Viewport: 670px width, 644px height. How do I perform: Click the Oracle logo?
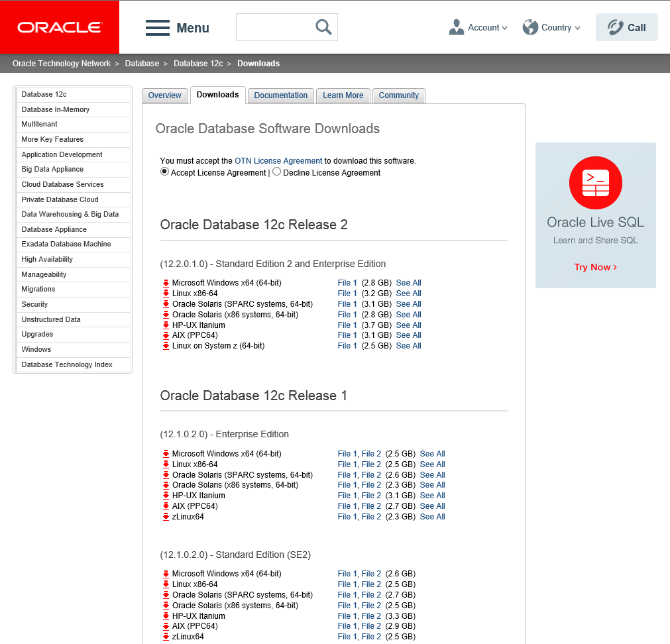pos(60,27)
